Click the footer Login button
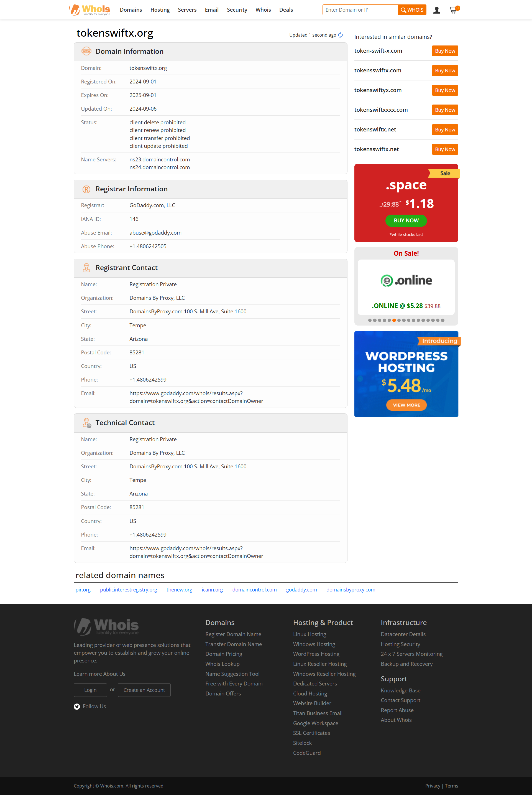 pos(90,690)
